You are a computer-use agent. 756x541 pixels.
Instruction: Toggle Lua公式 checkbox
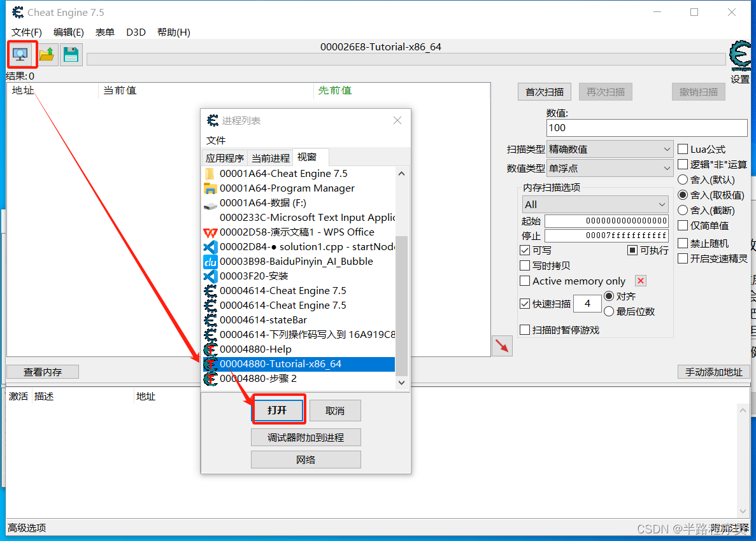point(683,149)
